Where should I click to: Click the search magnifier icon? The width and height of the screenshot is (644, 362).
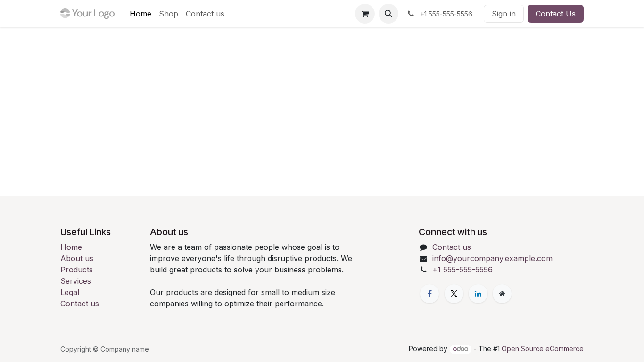(x=388, y=14)
